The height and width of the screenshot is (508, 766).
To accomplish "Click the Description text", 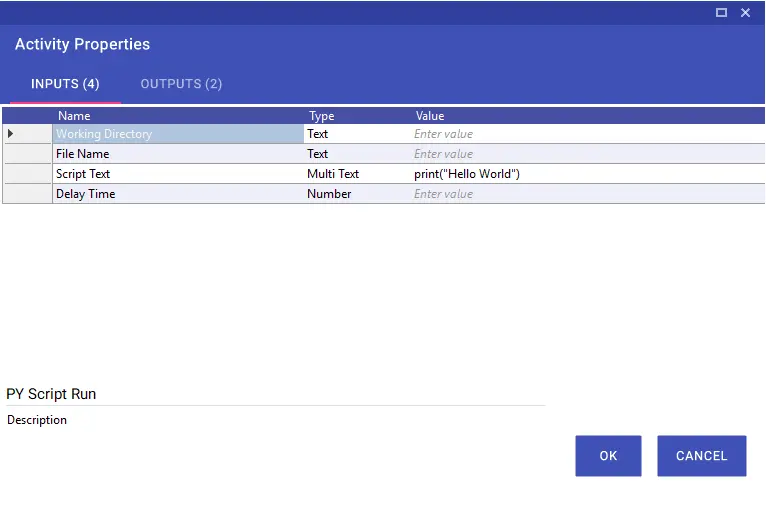I will point(37,420).
